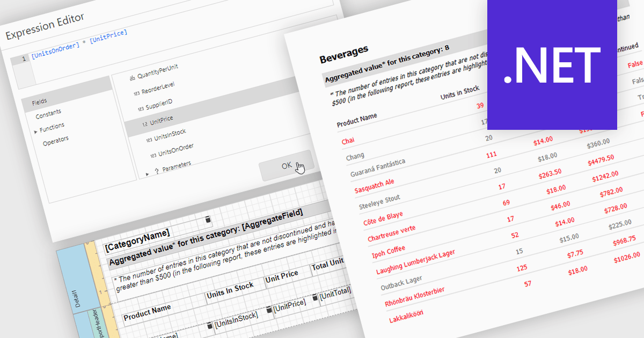Choose the UnitPrice field
Image resolution: width=644 pixels, height=338 pixels.
162,120
